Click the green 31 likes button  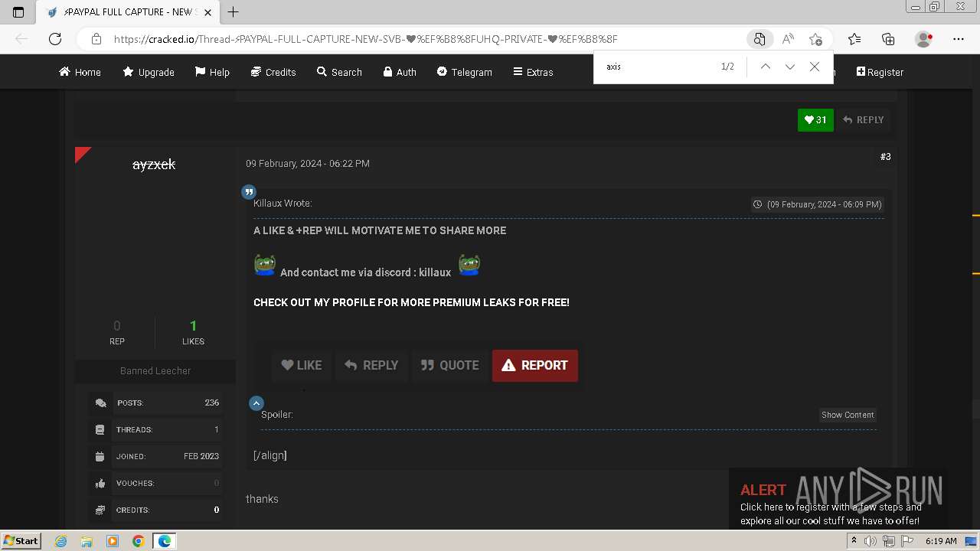815,119
